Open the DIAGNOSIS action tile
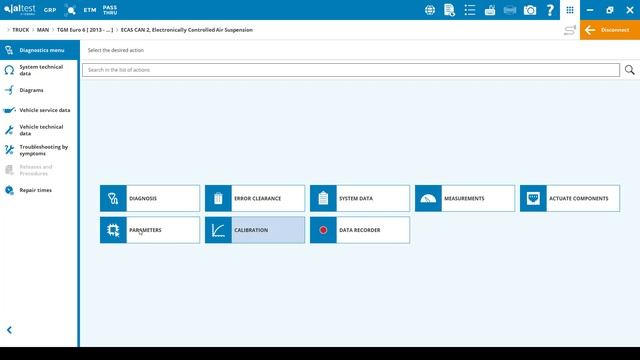 [x=150, y=198]
